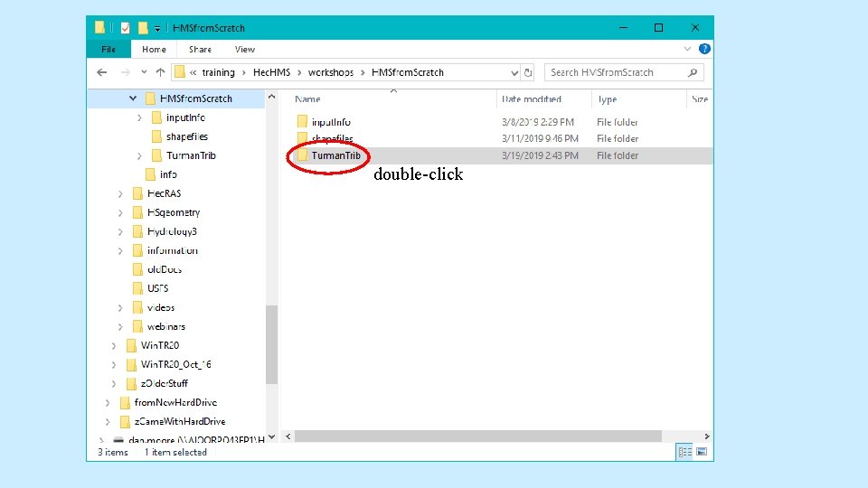Expand the webinars tree node
The width and height of the screenshot is (868, 488).
point(120,327)
